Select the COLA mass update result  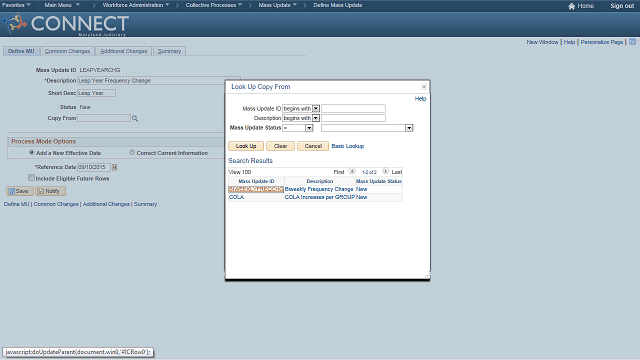(x=236, y=197)
